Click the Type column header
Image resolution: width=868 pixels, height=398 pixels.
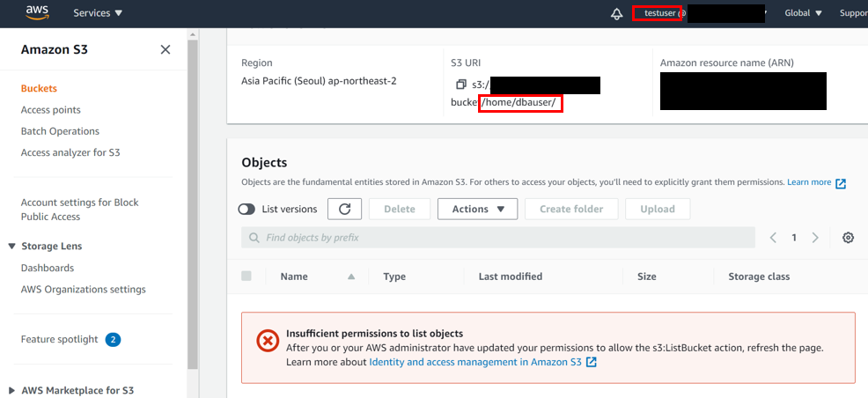point(394,276)
